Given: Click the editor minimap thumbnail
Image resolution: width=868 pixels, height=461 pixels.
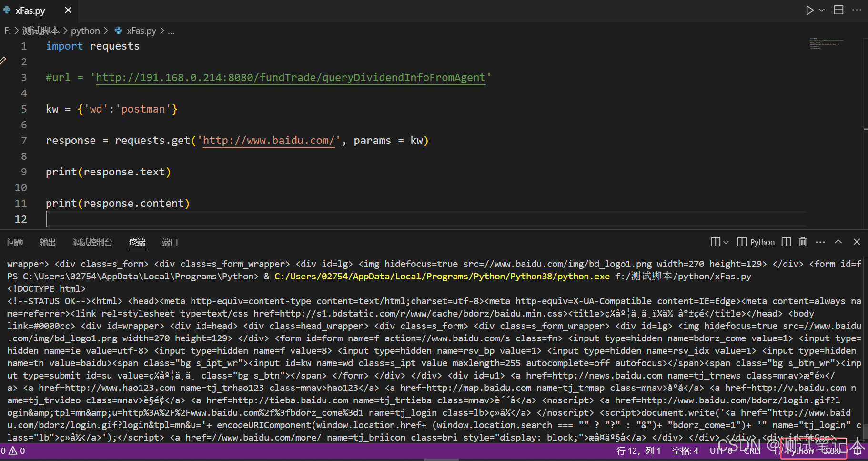Looking at the screenshot, I should [827, 43].
